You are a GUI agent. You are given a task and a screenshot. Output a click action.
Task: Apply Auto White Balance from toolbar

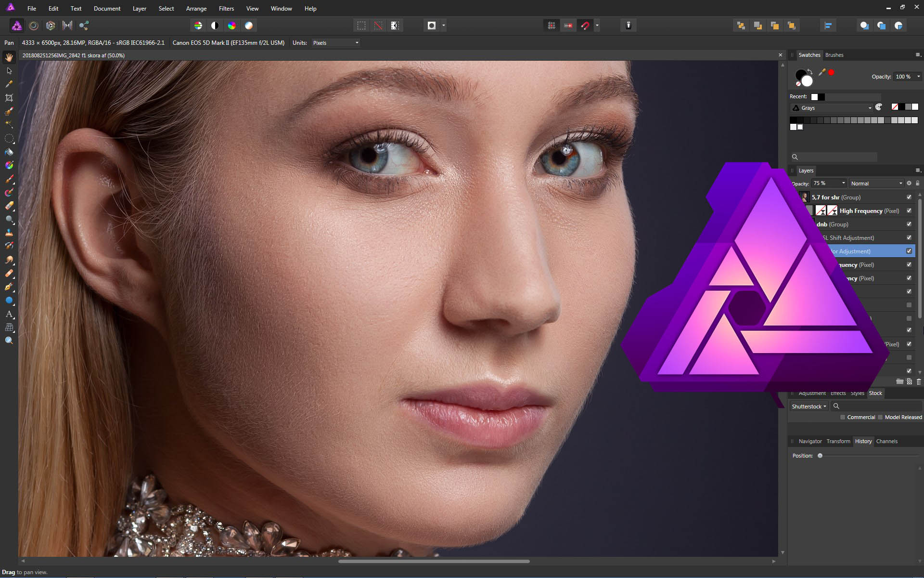click(x=249, y=26)
